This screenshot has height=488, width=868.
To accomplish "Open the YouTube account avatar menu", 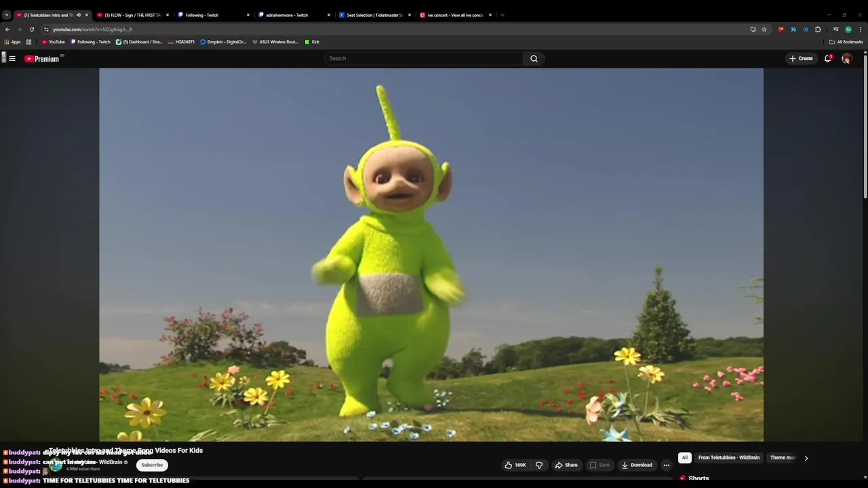I will (847, 58).
